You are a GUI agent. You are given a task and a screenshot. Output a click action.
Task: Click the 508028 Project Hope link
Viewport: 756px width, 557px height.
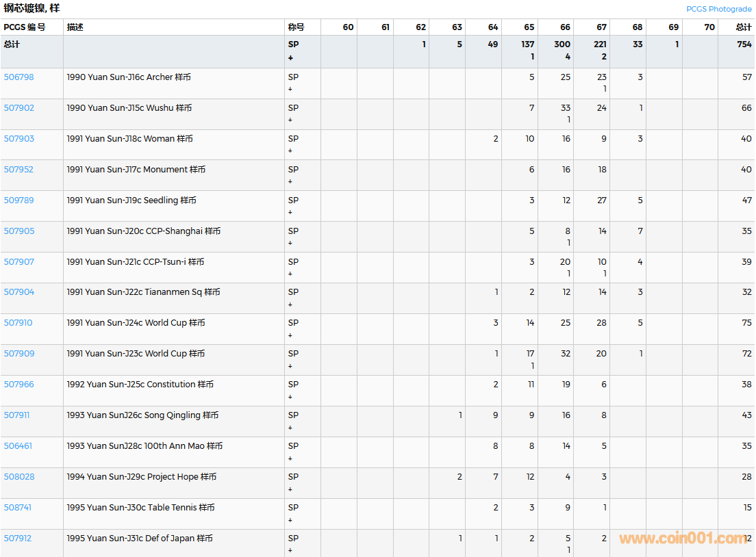point(18,477)
